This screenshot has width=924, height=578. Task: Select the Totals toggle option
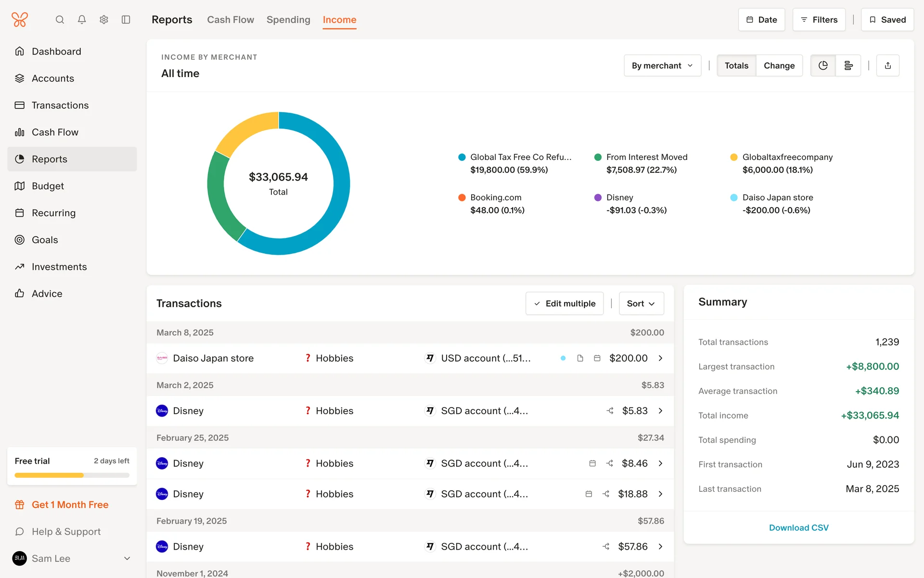tap(736, 66)
